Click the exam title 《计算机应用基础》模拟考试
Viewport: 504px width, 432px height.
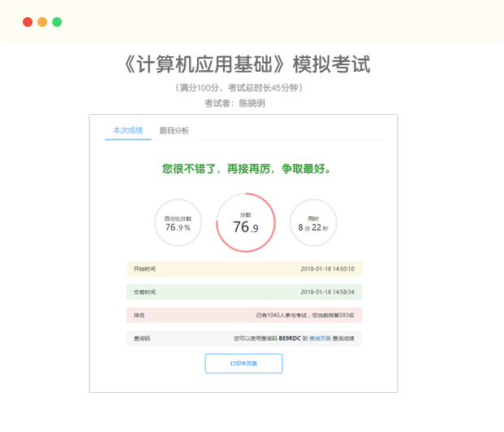(x=243, y=64)
